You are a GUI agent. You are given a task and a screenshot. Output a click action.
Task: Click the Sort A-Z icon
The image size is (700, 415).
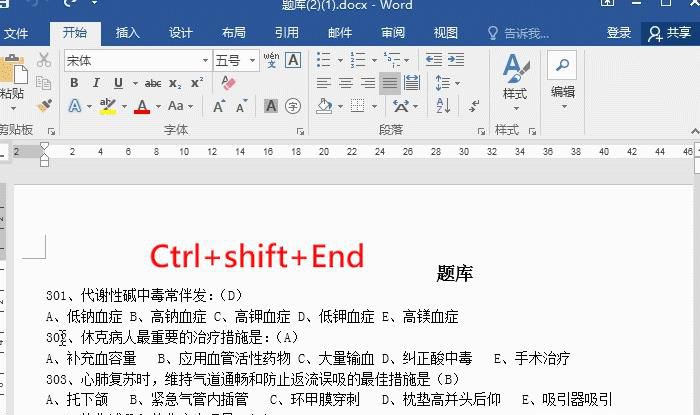443,106
